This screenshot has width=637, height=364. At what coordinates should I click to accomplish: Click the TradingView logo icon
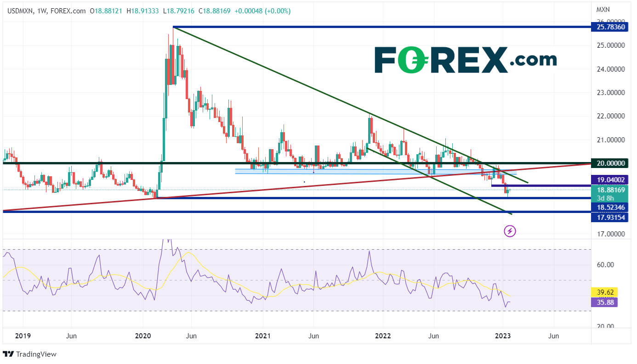pos(8,354)
